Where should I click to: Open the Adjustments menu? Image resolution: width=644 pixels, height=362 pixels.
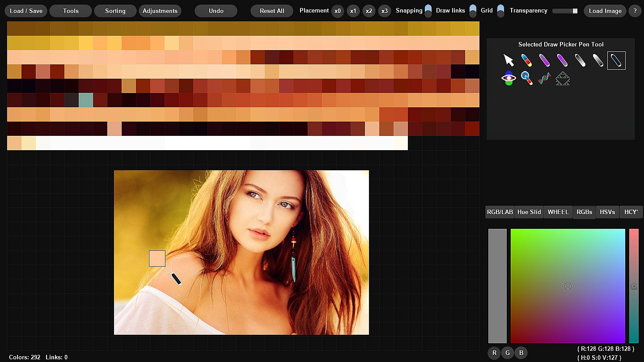pyautogui.click(x=160, y=11)
